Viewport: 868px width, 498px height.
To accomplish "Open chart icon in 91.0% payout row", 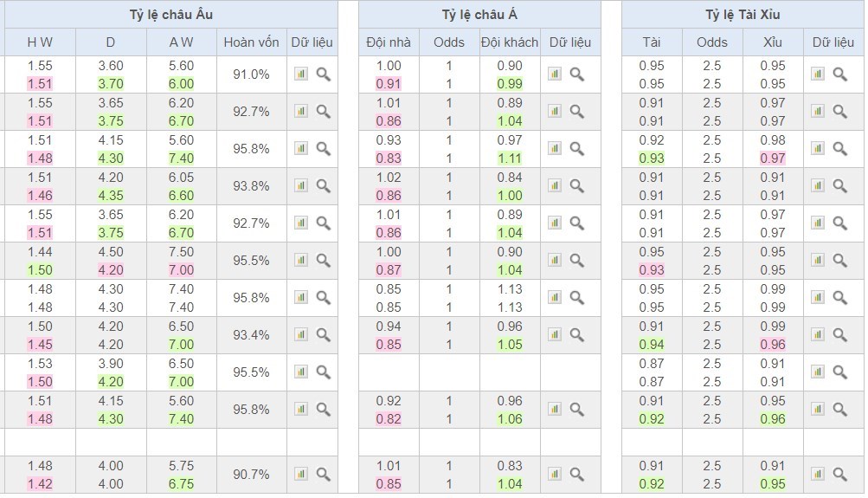I will [x=300, y=74].
